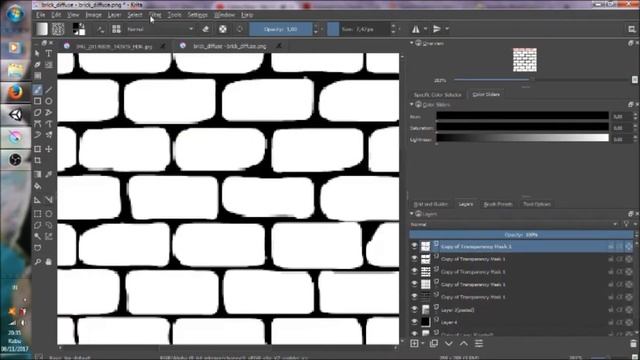Select the Gradient tool in toolbox
This screenshot has height=360, width=640.
click(x=38, y=175)
